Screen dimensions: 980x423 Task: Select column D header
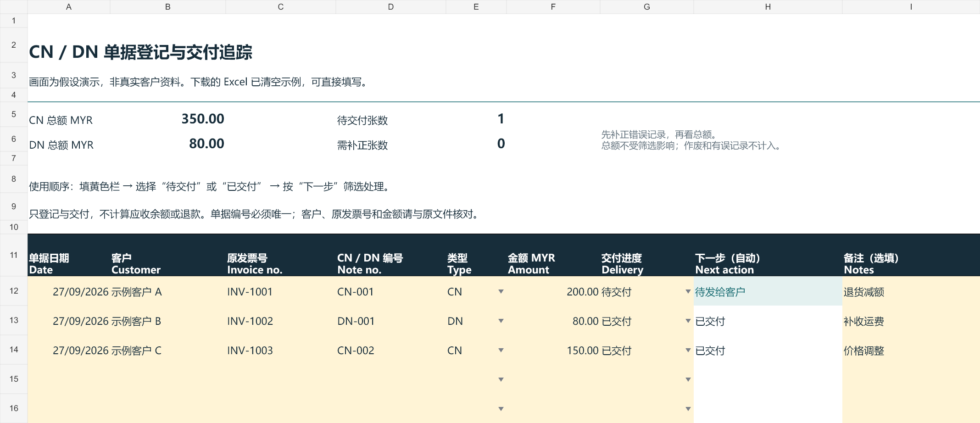(391, 7)
